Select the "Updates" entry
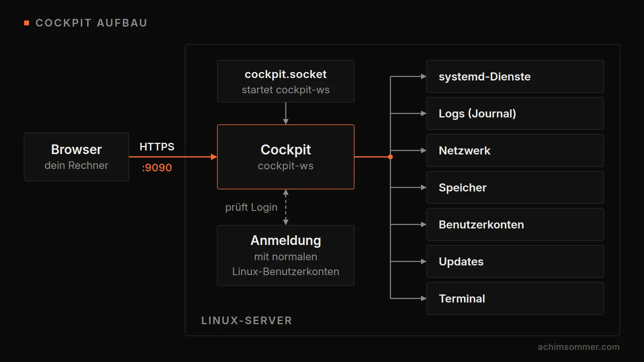Image resolution: width=644 pixels, height=362 pixels. click(x=515, y=261)
